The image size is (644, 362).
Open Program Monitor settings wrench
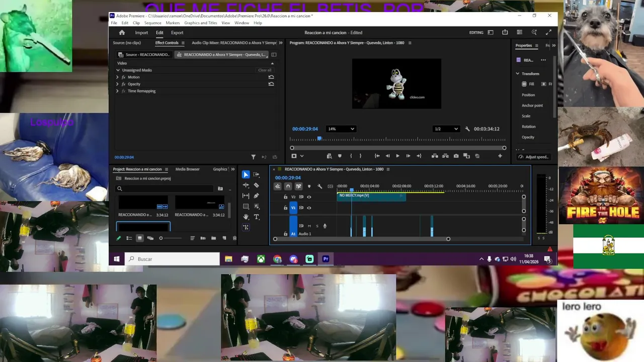(x=467, y=129)
